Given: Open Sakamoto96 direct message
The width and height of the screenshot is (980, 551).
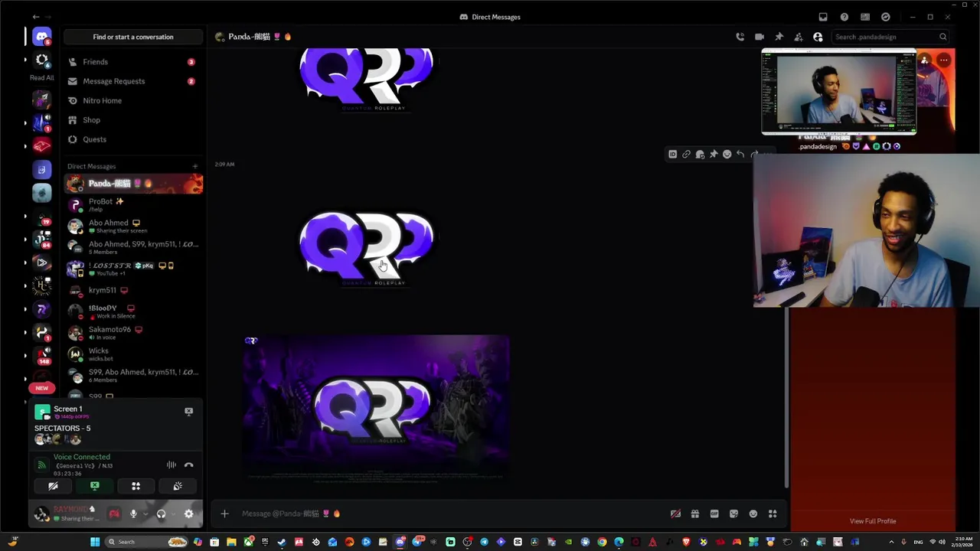Looking at the screenshot, I should [133, 332].
